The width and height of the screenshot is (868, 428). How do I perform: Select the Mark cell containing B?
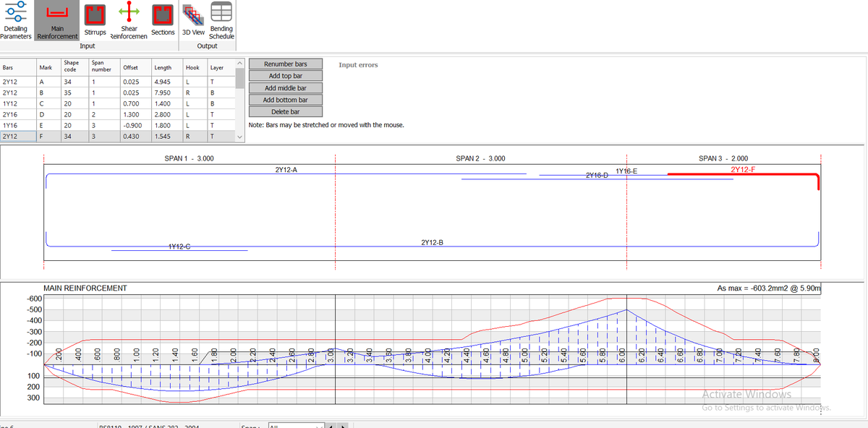pos(48,93)
